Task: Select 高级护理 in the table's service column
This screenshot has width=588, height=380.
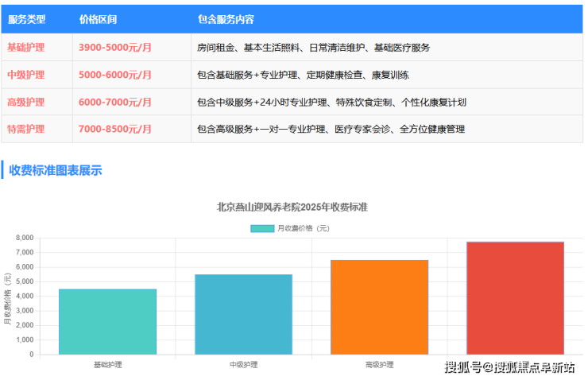Action: [25, 102]
